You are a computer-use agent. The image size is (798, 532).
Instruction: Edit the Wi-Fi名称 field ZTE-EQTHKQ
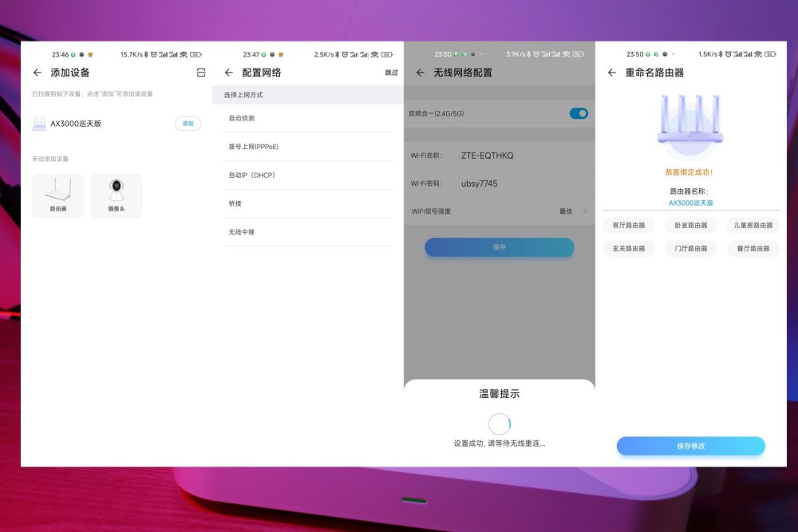coord(524,156)
